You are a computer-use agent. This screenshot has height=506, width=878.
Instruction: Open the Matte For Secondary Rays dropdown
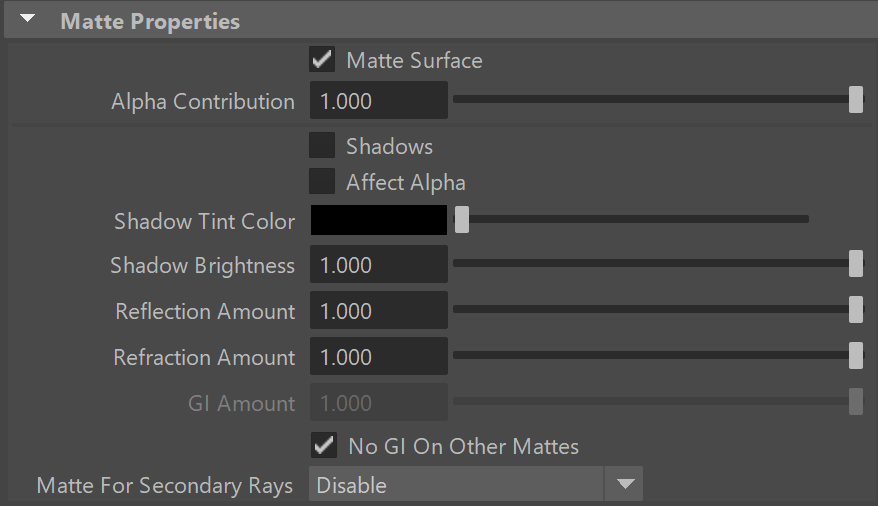point(475,484)
